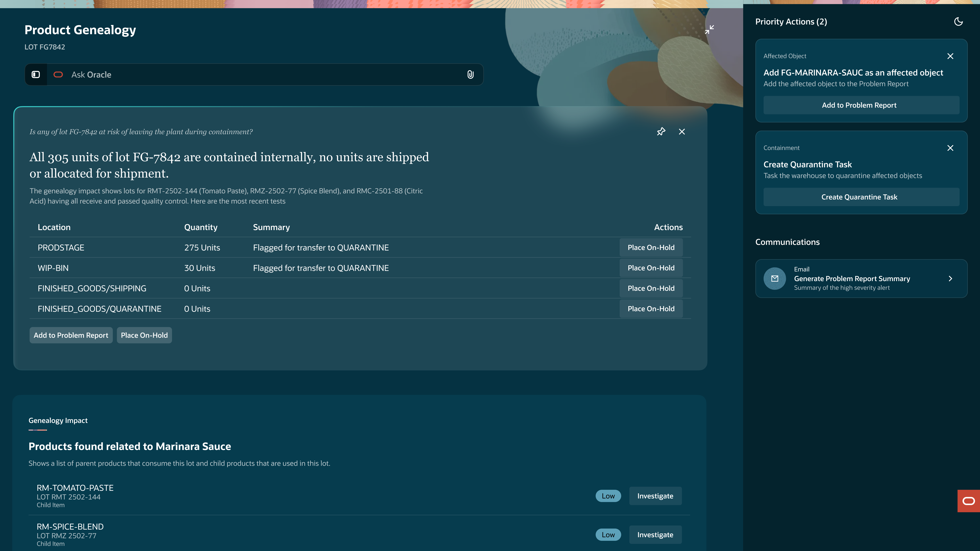Viewport: 980px width, 551px height.
Task: Close the lot FG-7842 answer card
Action: [x=682, y=132]
